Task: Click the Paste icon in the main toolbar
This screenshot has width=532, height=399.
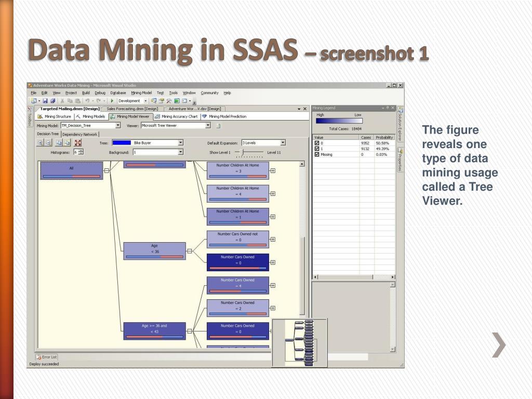Action: click(x=77, y=101)
